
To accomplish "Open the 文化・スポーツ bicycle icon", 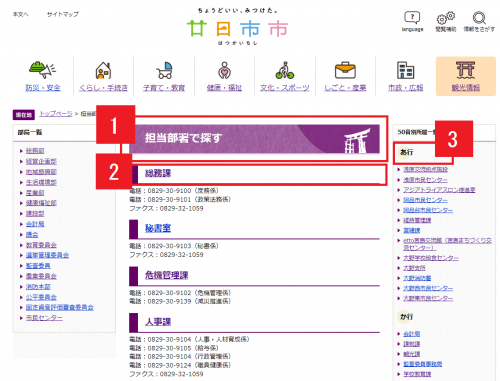I will point(285,70).
